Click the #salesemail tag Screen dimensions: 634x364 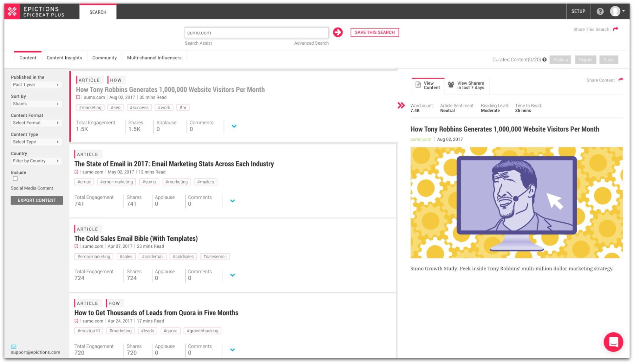click(x=215, y=257)
